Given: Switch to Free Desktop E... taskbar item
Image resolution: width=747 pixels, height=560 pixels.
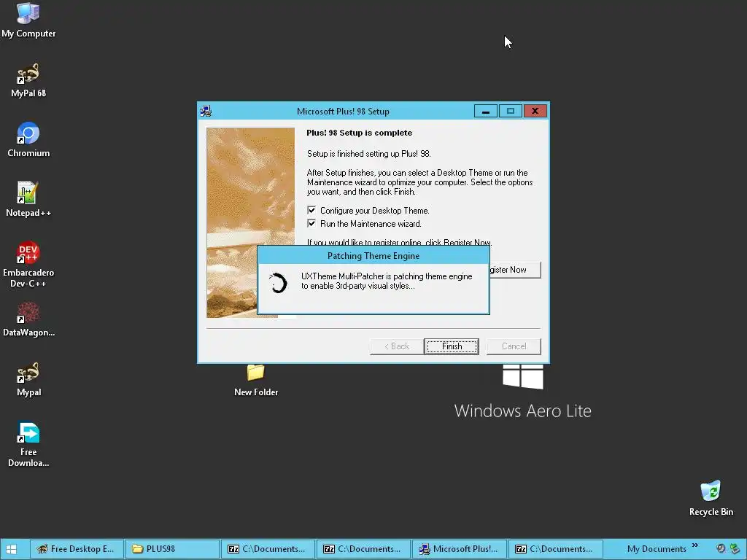Looking at the screenshot, I should (77, 549).
